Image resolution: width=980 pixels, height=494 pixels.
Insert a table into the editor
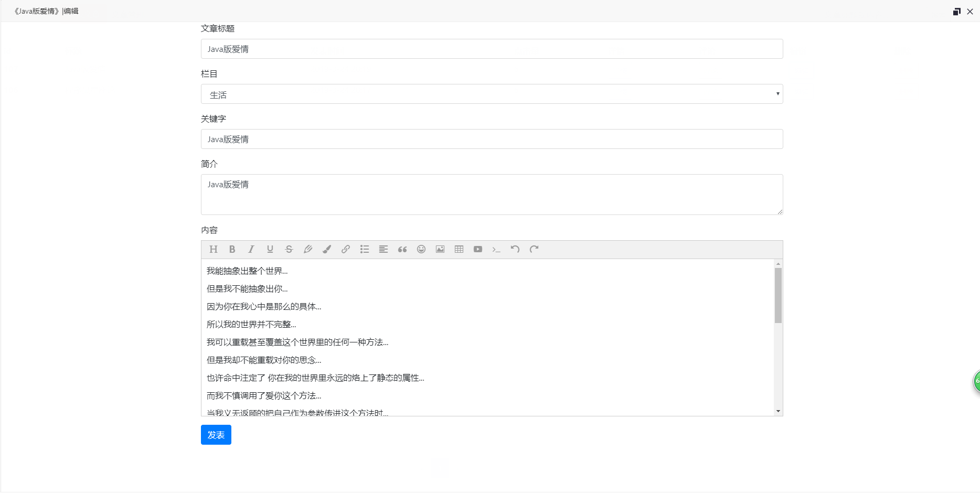459,250
